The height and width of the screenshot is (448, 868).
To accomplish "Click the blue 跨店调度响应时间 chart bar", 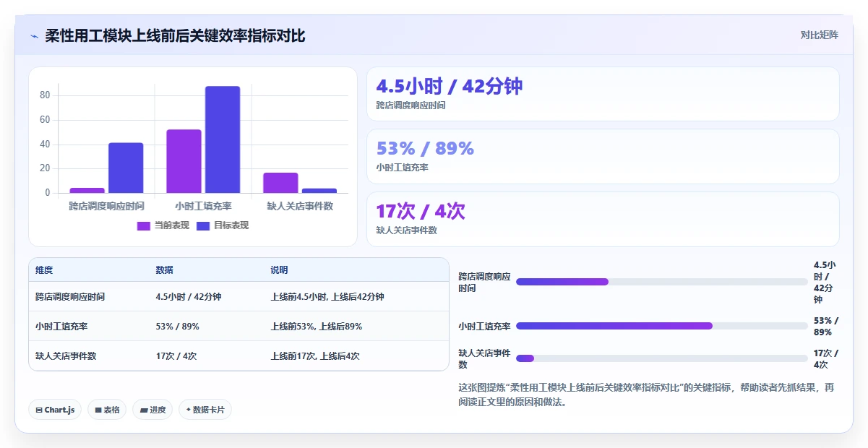I will pos(126,168).
